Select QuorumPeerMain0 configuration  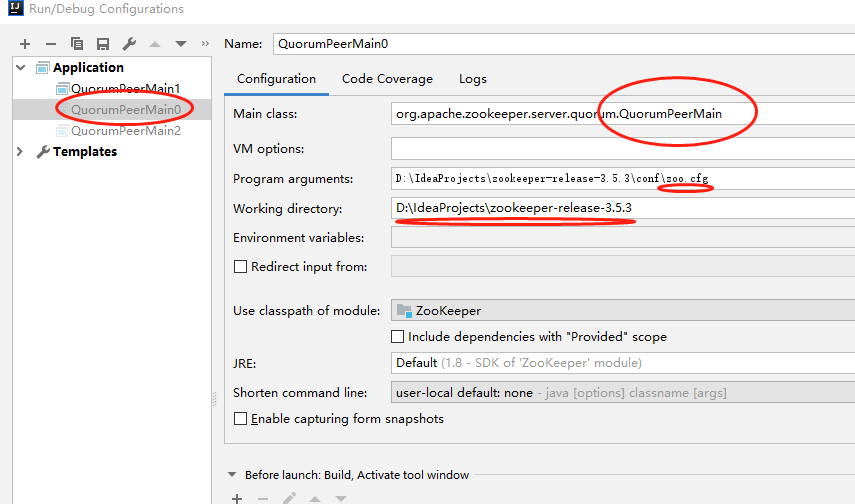(126, 110)
